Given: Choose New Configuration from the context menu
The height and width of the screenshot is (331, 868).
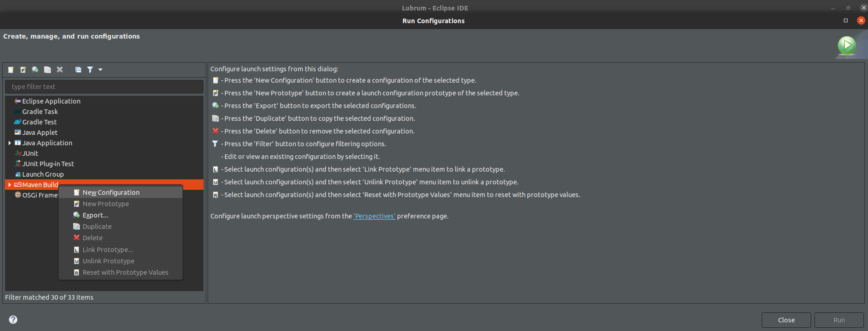Looking at the screenshot, I should (x=110, y=192).
